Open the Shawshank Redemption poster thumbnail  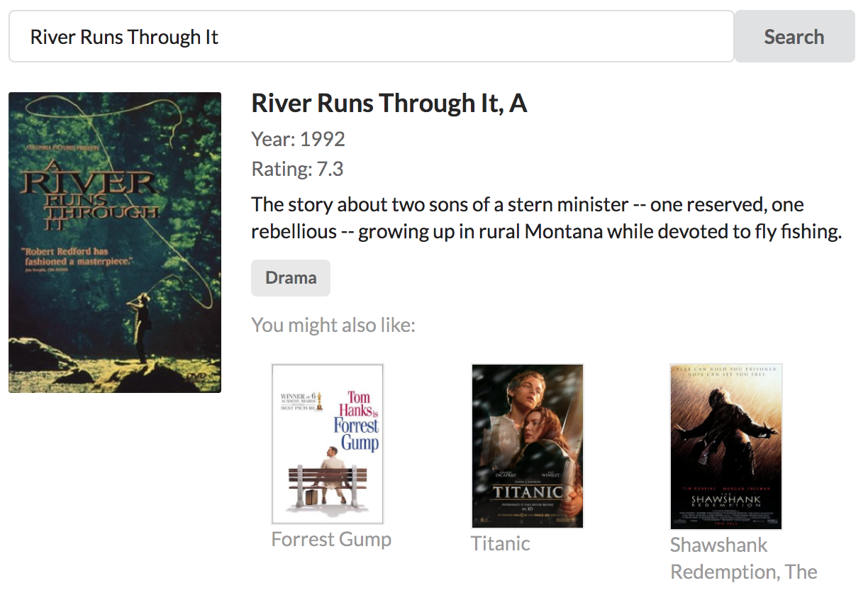coord(726,447)
